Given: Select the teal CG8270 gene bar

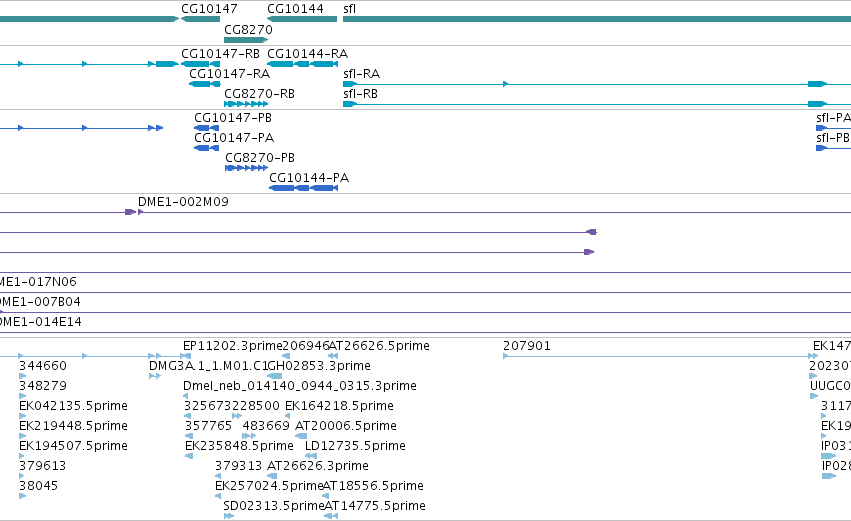Looking at the screenshot, I should coord(246,40).
